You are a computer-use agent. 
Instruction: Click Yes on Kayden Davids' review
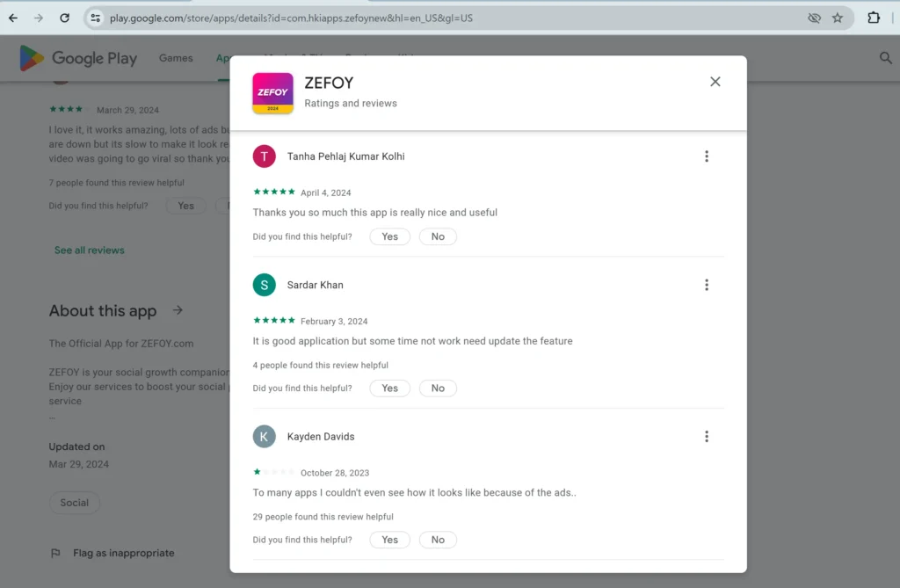[x=389, y=540]
